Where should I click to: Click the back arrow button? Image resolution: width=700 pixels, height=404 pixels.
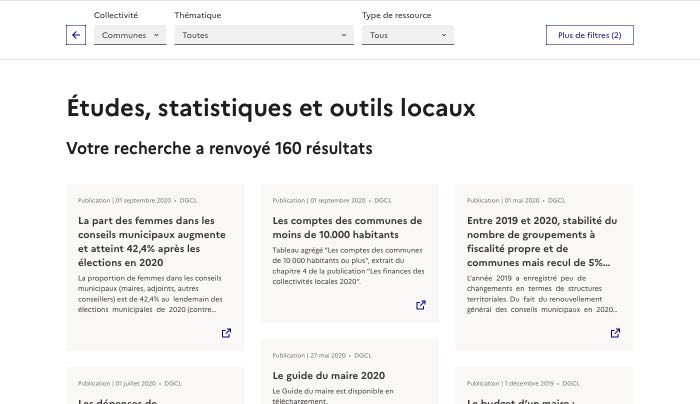[76, 35]
